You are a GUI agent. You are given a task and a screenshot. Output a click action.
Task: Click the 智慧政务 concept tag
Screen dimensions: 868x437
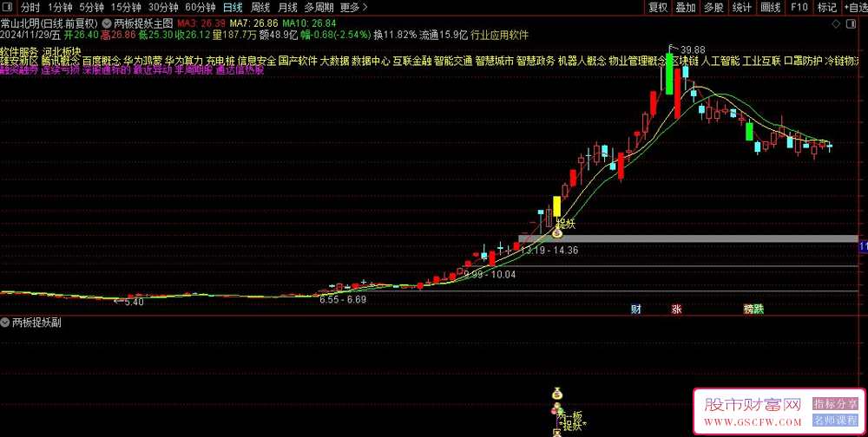[x=536, y=61]
